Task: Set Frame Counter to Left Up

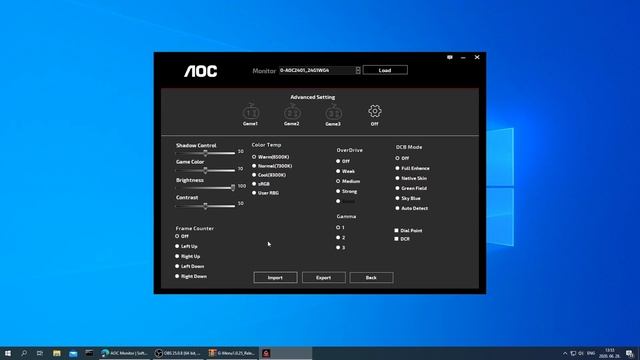Action: click(x=186, y=246)
